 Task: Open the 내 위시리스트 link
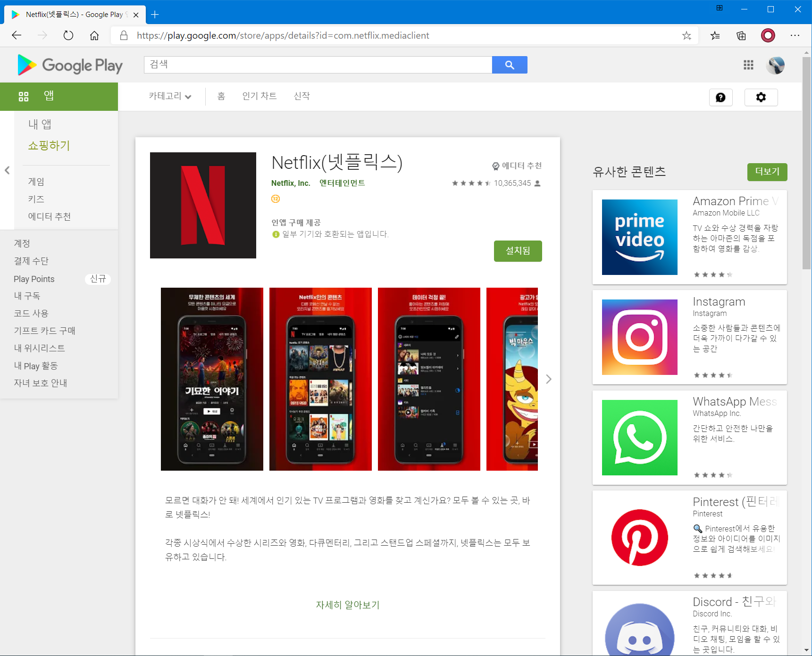pos(40,348)
